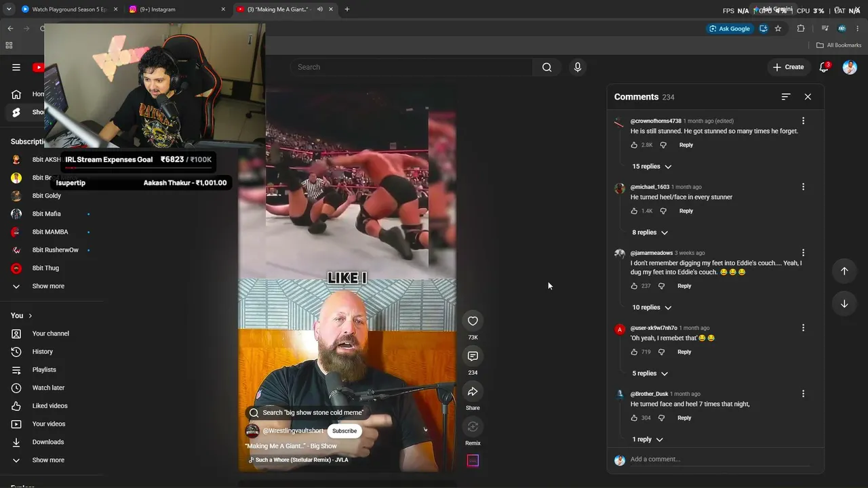Open a new browser tab

click(x=347, y=9)
